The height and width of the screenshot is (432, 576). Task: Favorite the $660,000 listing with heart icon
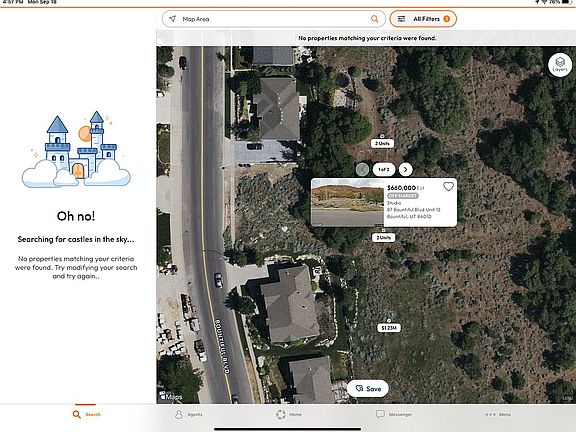pyautogui.click(x=448, y=187)
